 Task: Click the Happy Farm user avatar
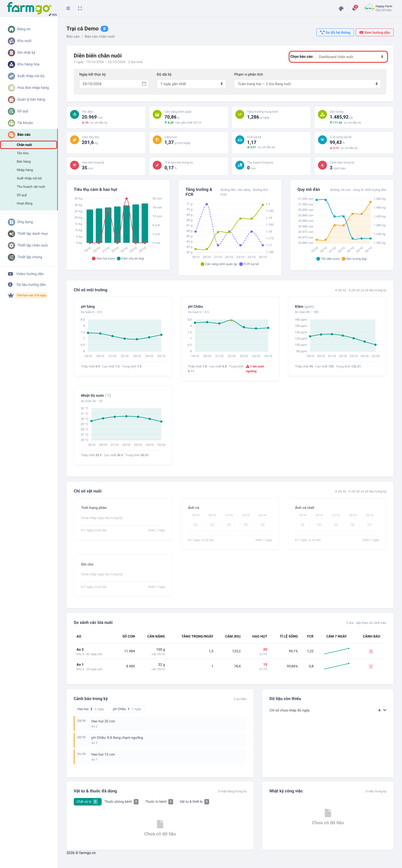point(369,8)
